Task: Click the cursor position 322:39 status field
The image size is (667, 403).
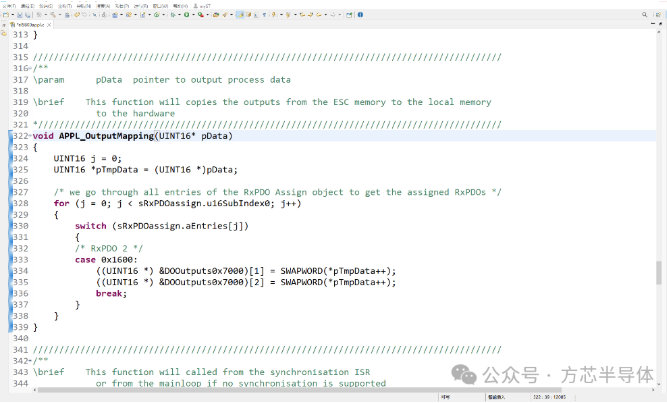Action: click(550, 397)
